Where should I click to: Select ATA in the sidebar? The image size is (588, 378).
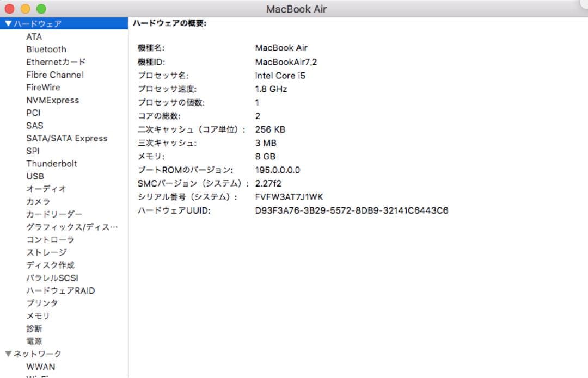tap(34, 36)
